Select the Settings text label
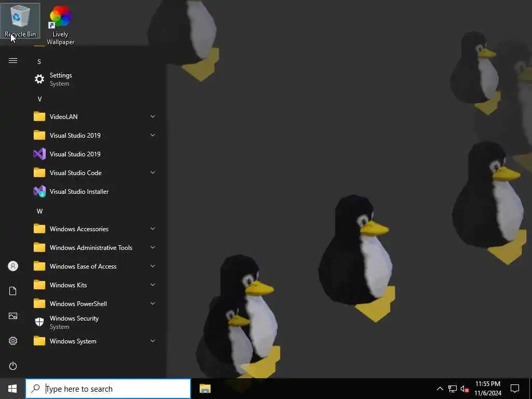The image size is (532, 399). point(61,75)
